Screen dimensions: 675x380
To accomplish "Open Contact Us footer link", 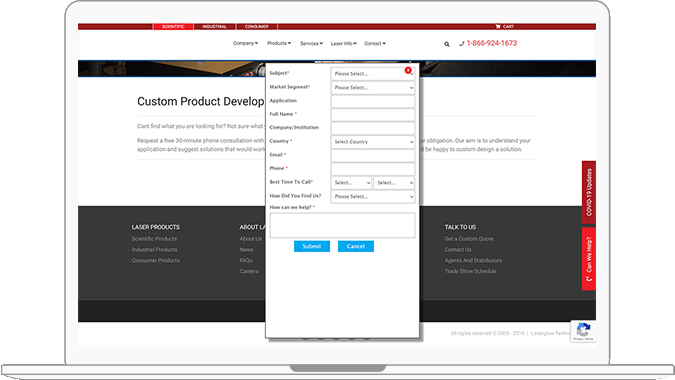I will point(458,250).
